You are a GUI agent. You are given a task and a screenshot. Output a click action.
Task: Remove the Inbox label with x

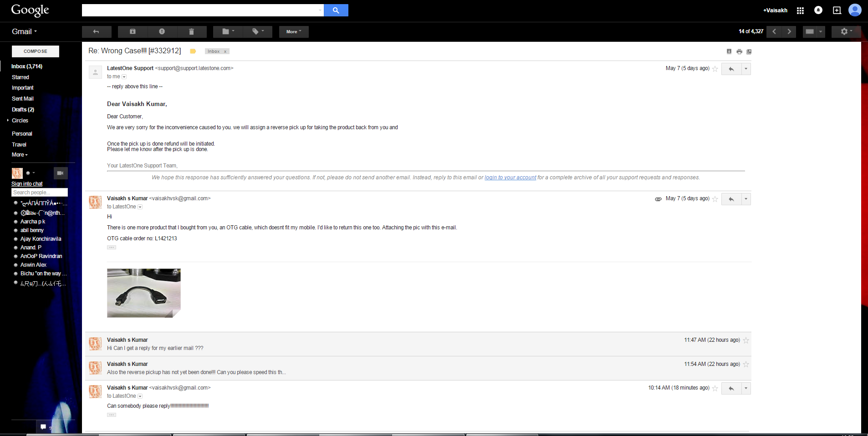[225, 51]
